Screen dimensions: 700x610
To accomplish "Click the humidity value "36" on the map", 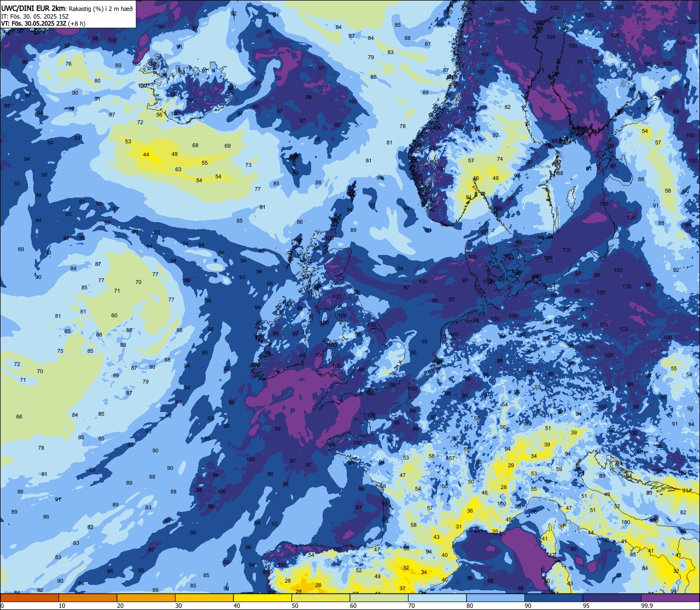I will (470, 511).
